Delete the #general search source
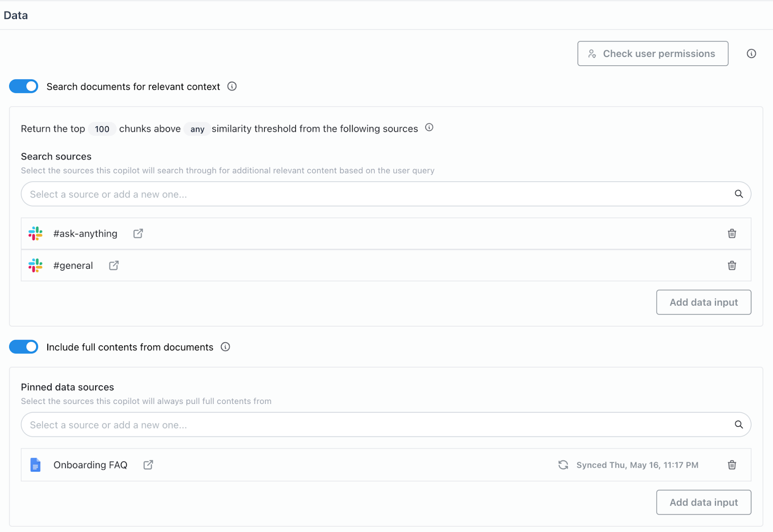The width and height of the screenshot is (773, 532). 732,266
